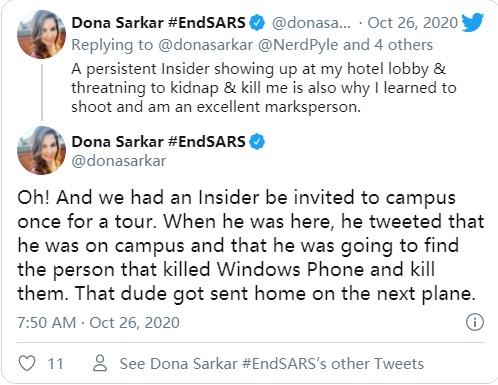The height and width of the screenshot is (385, 498).
Task: Open the '7:50 AM · Oct 26, 2020' timestamp
Action: click(x=98, y=323)
